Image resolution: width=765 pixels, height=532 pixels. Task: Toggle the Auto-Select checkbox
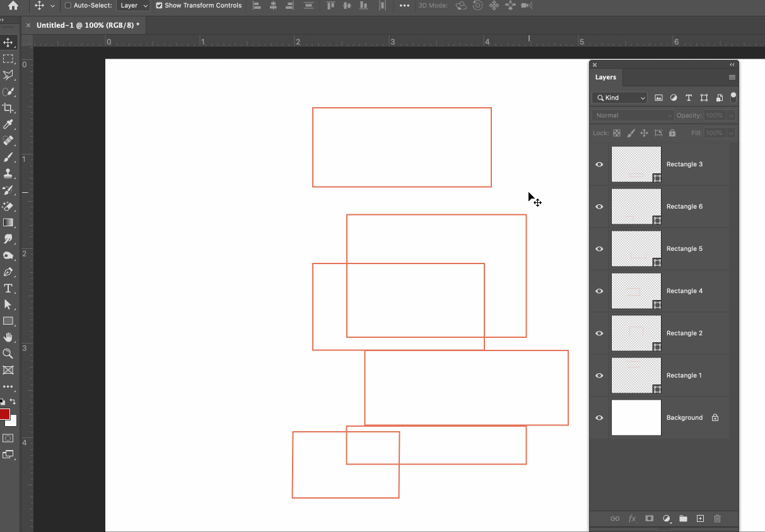tap(68, 5)
